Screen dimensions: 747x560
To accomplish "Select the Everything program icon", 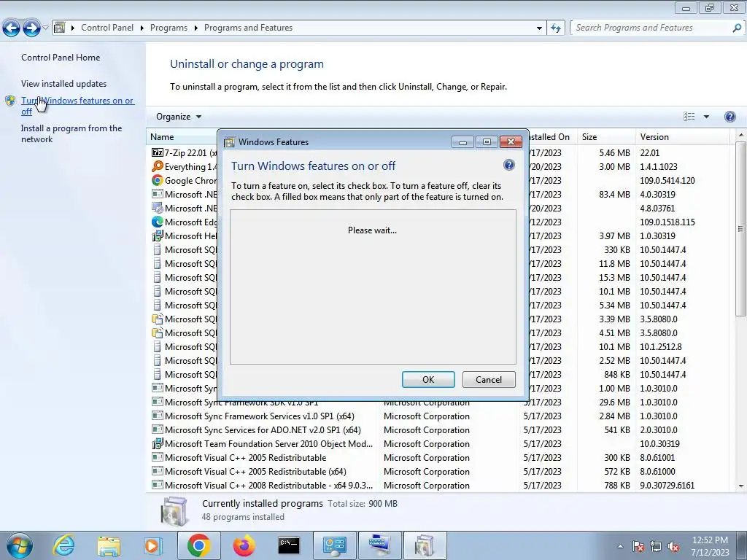I will coord(158,167).
